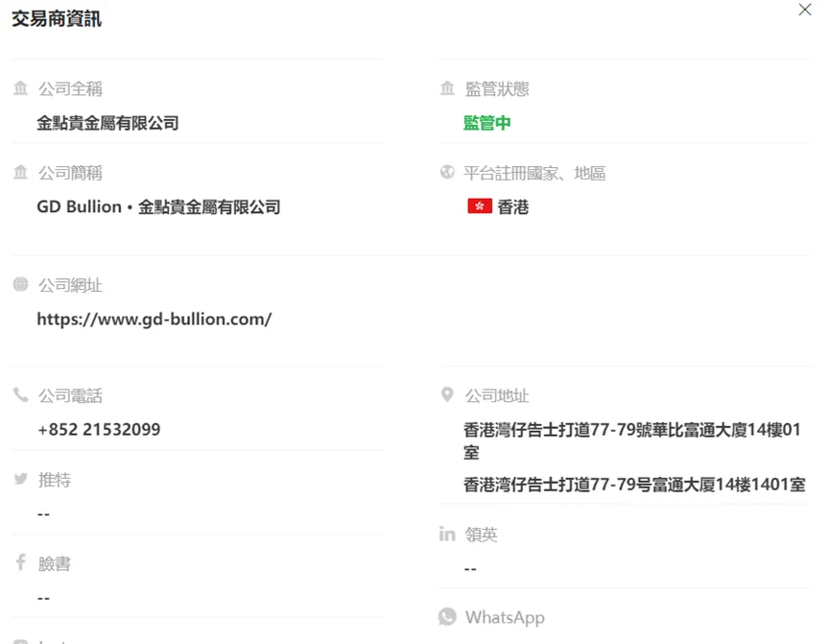This screenshot has width=830, height=644.
Task: Click the simplified address ending 1401室
Action: click(x=634, y=484)
